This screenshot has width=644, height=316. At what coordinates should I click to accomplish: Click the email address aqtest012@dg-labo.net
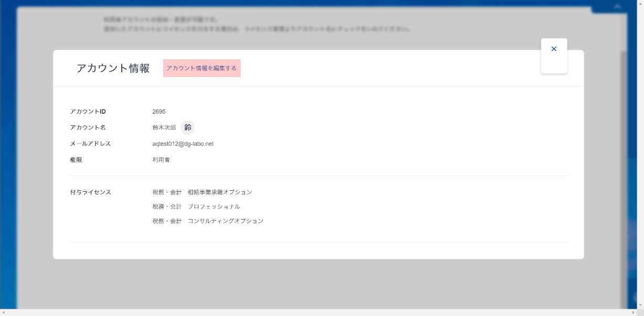(183, 144)
